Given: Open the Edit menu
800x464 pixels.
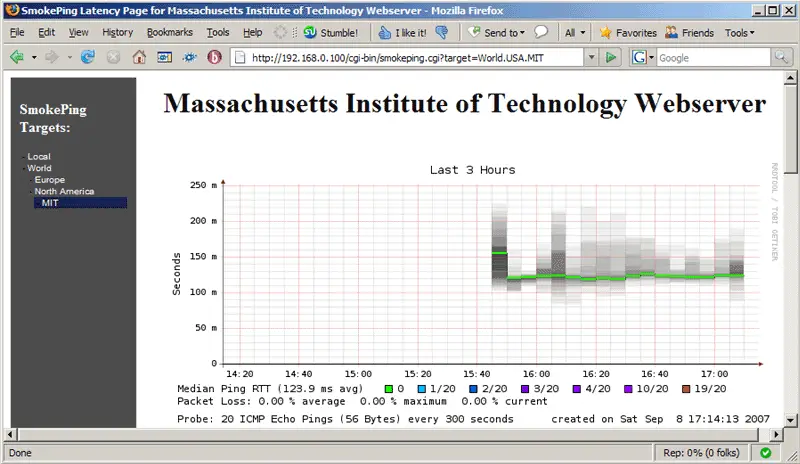Looking at the screenshot, I should (46, 33).
